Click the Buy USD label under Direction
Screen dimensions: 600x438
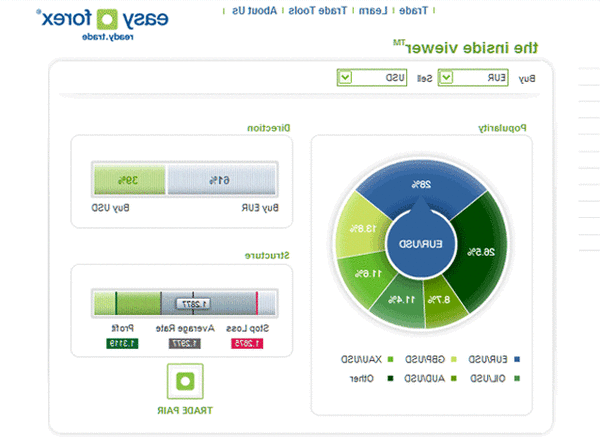[110, 208]
